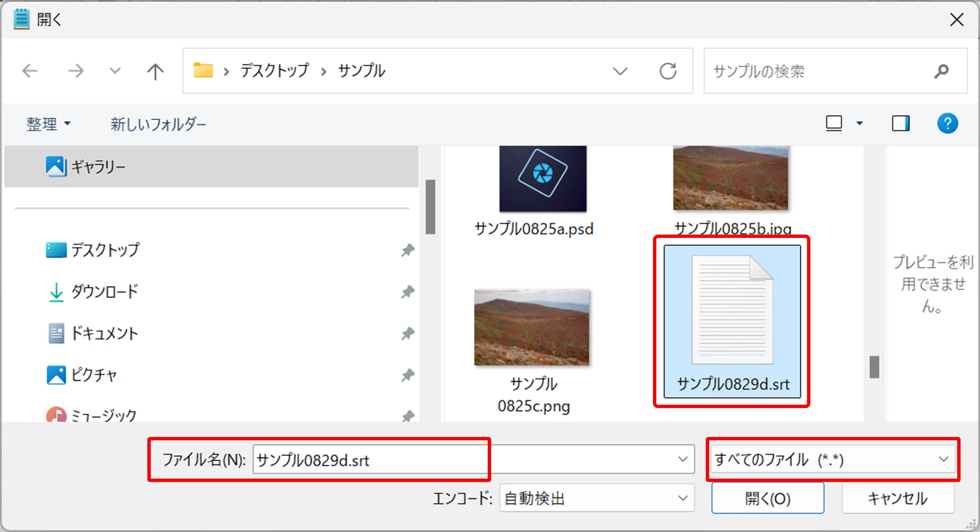This screenshot has width=980, height=532.
Task: Click the 開く(O) button
Action: [768, 498]
